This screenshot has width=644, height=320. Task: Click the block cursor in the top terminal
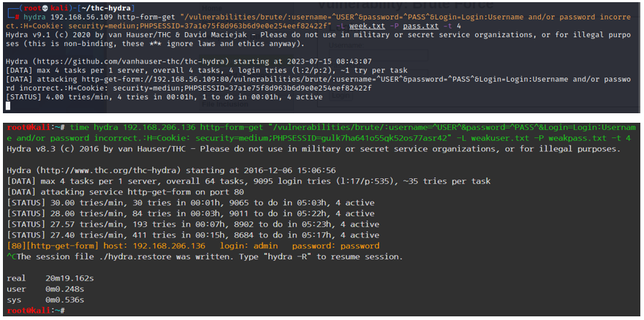8,106
